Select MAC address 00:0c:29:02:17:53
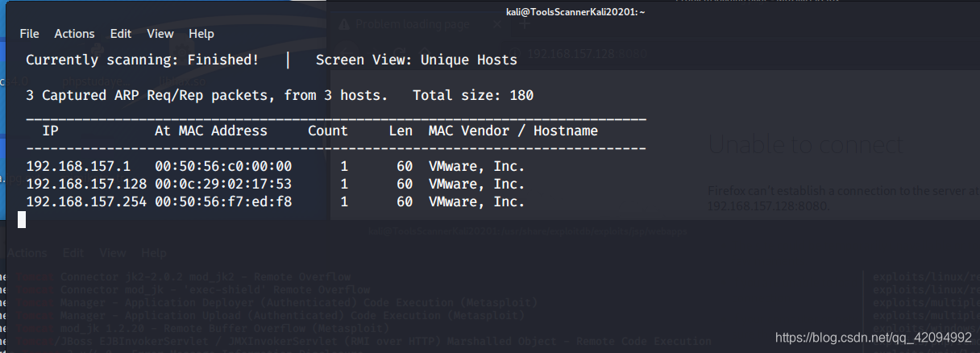Screen dimensions: 980x353 (223, 185)
